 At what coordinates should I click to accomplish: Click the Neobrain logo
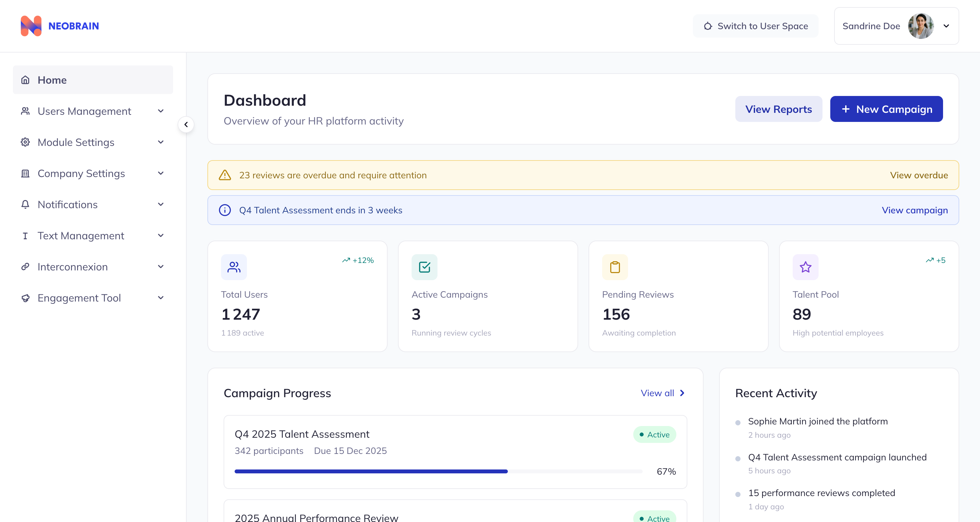[x=59, y=26]
